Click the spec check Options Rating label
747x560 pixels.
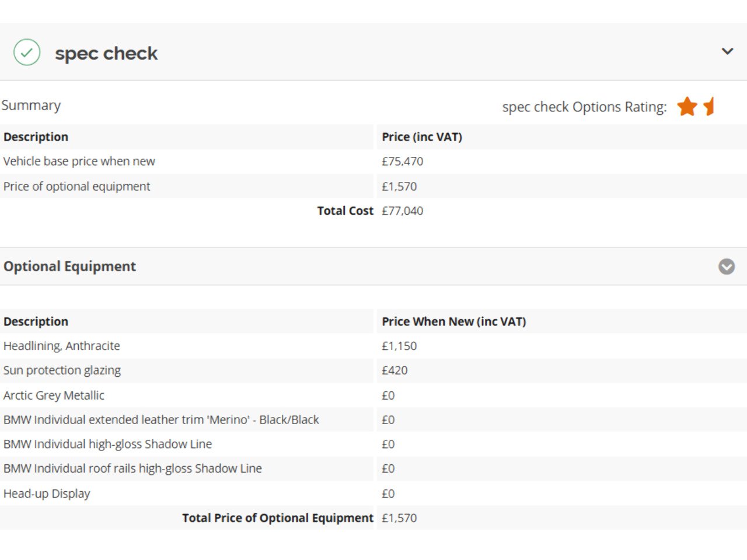(x=584, y=107)
